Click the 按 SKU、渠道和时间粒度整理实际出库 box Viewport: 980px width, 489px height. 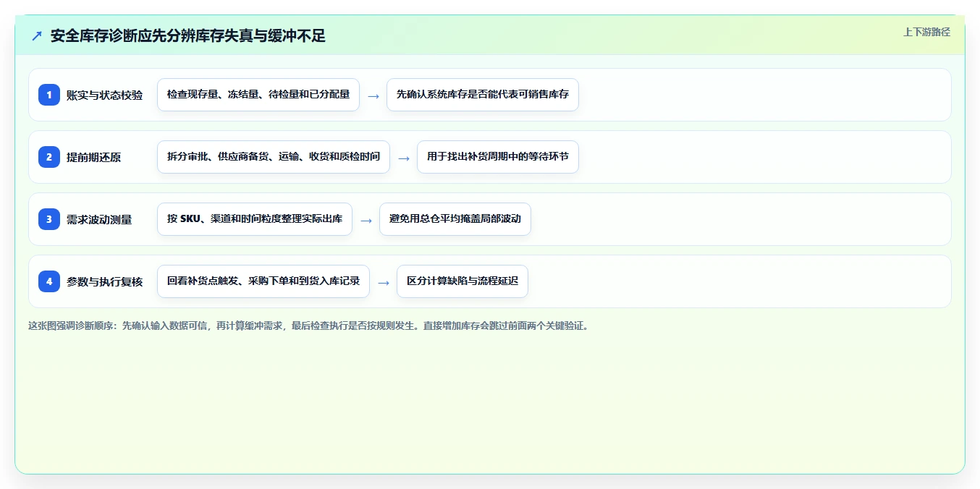click(x=255, y=219)
